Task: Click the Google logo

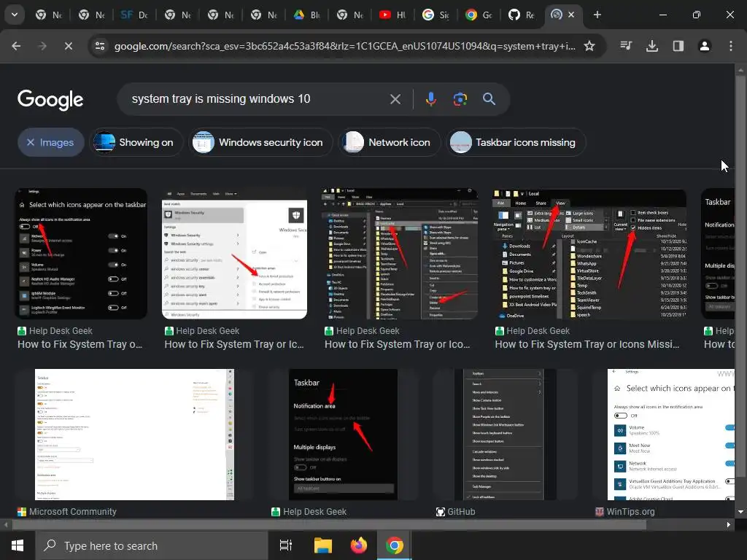Action: point(50,99)
